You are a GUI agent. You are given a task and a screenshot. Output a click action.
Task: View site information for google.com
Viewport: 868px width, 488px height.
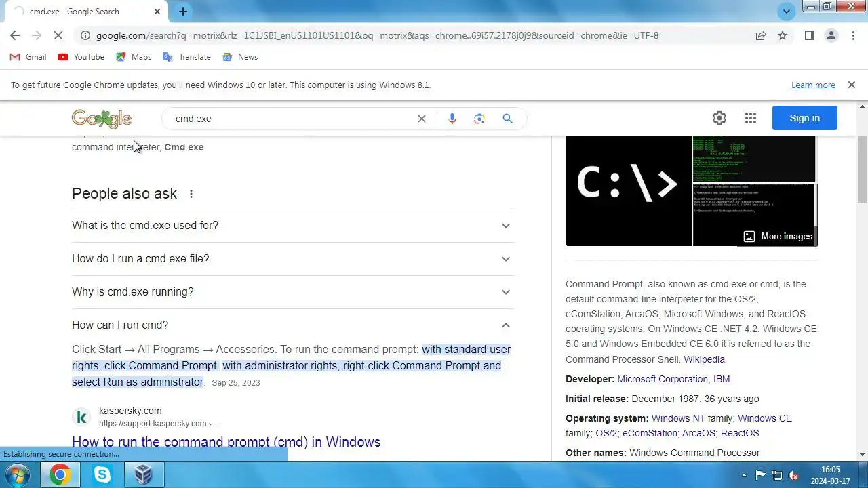[x=85, y=35]
